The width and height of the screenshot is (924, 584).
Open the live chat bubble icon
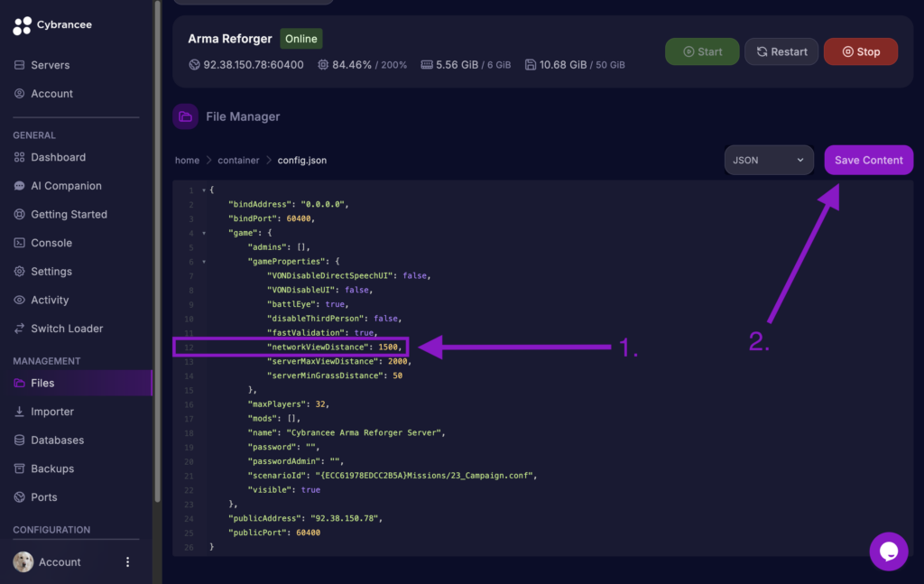[889, 552]
